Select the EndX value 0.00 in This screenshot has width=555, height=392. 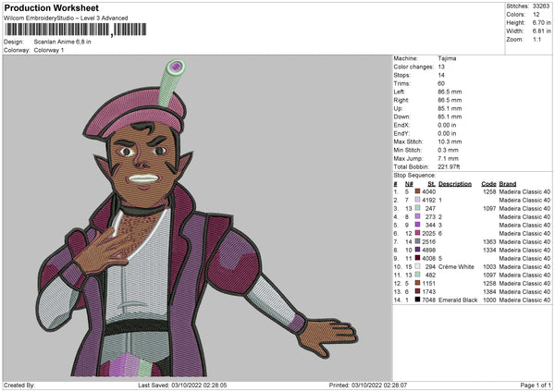point(447,125)
